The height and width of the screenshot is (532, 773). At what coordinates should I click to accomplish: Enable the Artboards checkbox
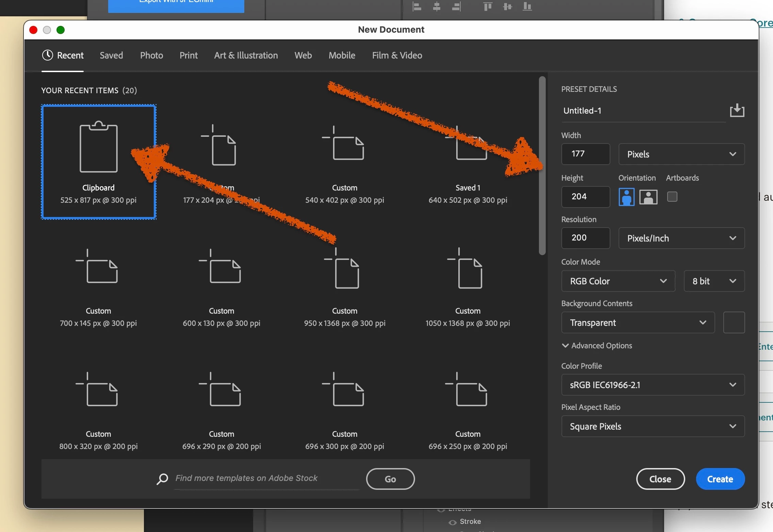click(x=672, y=197)
